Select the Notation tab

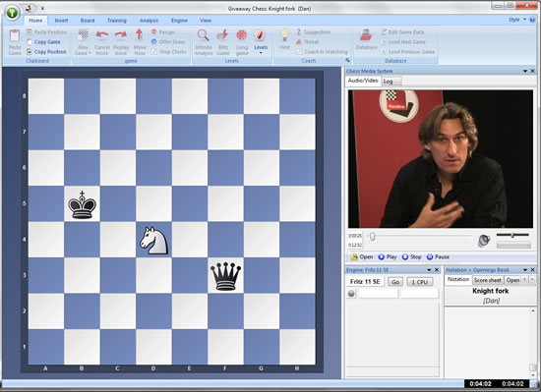point(457,279)
